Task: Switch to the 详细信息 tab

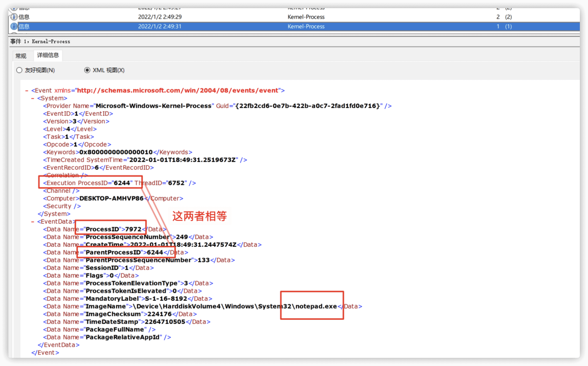Action: tap(48, 55)
